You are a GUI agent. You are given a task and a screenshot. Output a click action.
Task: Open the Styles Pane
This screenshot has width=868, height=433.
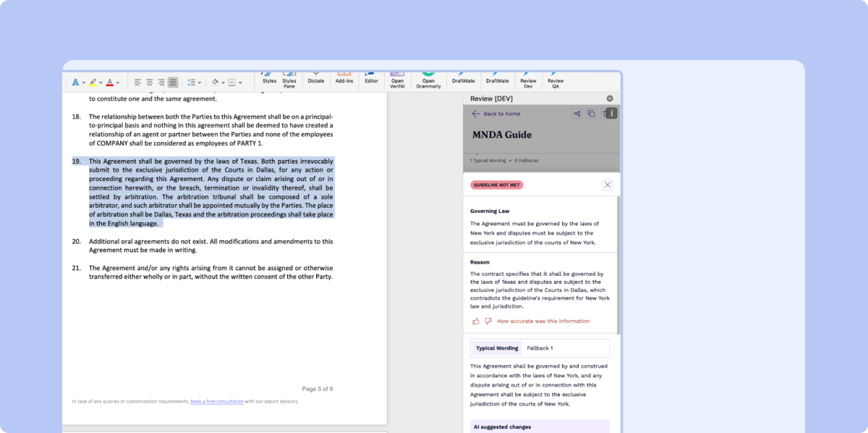[x=289, y=80]
